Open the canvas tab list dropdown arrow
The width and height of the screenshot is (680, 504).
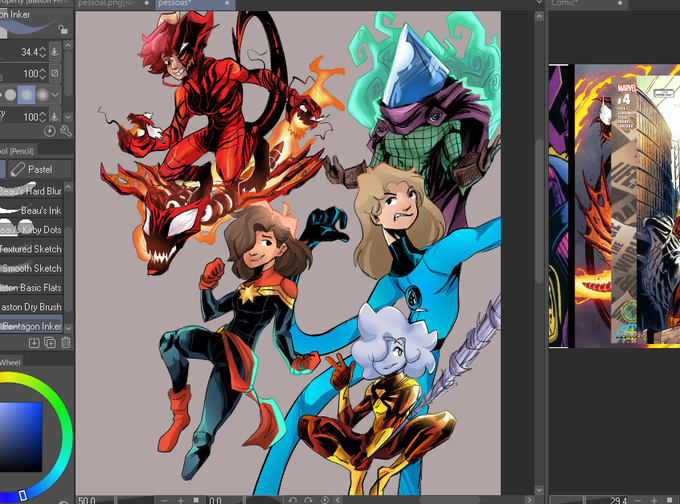click(x=539, y=3)
